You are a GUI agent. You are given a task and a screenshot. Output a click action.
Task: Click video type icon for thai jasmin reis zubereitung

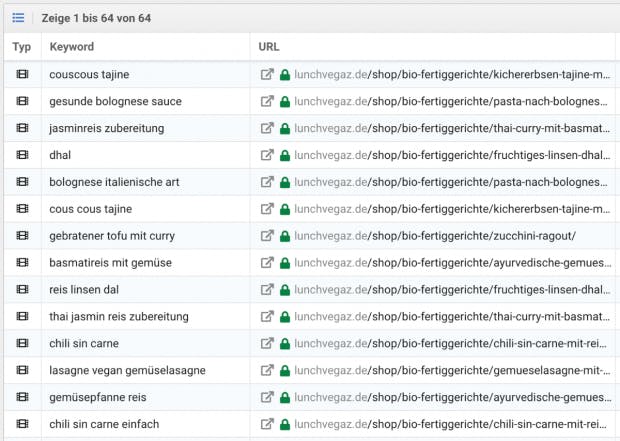click(x=22, y=316)
